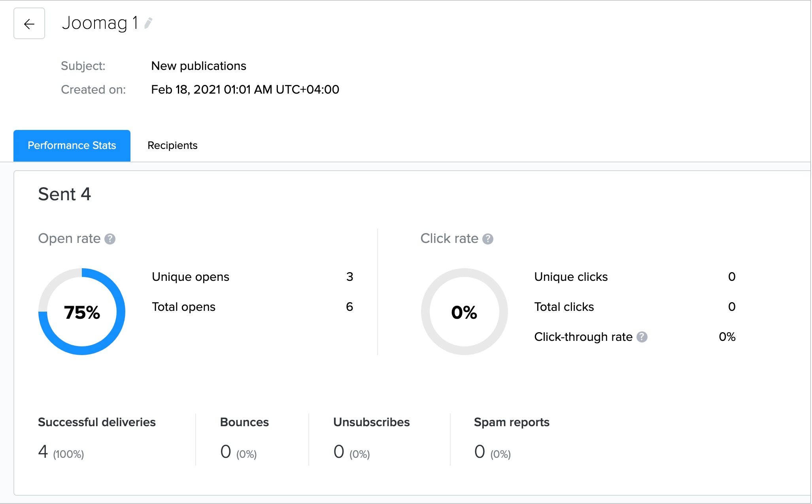Click the Unsubscribes count
Screen dimensions: 812x504
(x=339, y=452)
